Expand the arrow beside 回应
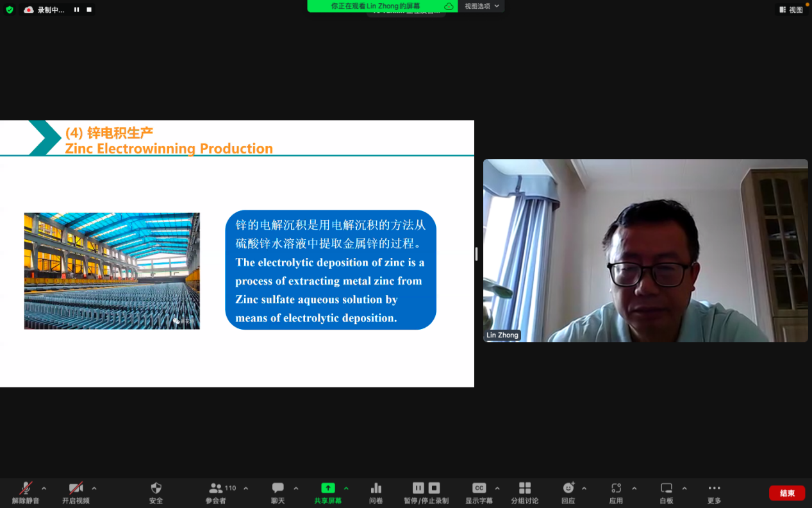The width and height of the screenshot is (812, 508). (584, 489)
